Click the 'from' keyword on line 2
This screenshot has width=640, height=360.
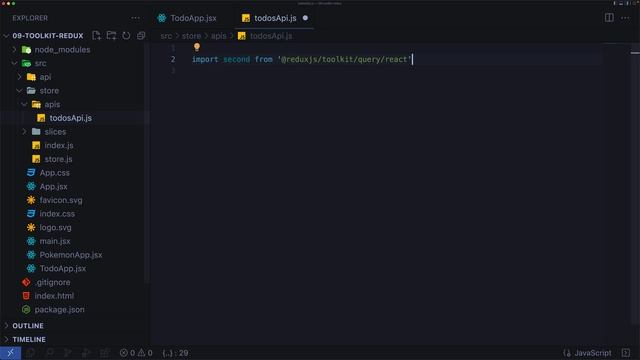pos(264,59)
